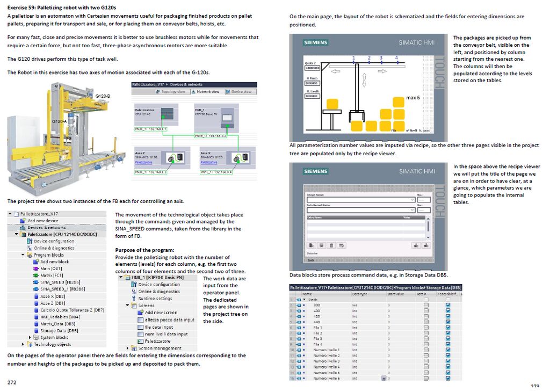Open SINA_SPEED [FB285] block

(60, 282)
